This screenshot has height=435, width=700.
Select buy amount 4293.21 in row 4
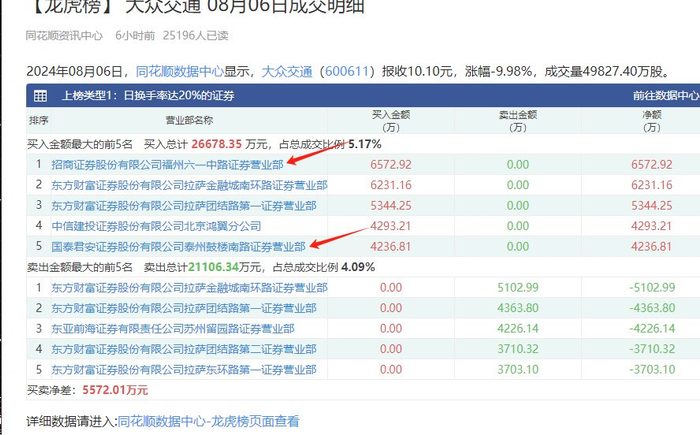coord(391,226)
